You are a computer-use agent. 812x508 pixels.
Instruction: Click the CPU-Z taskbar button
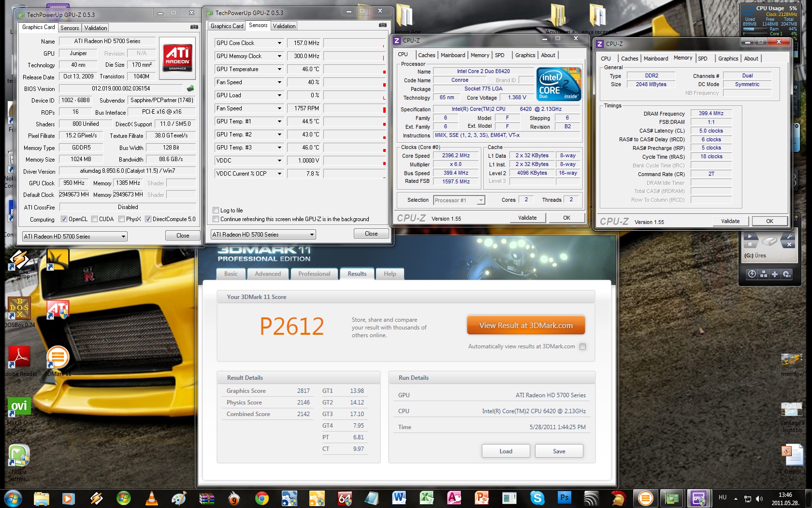pos(698,498)
